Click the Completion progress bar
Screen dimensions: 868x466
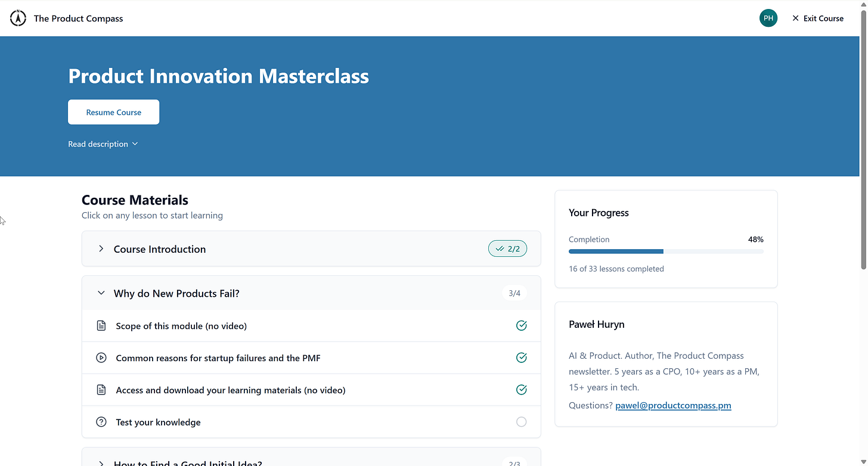(x=666, y=251)
